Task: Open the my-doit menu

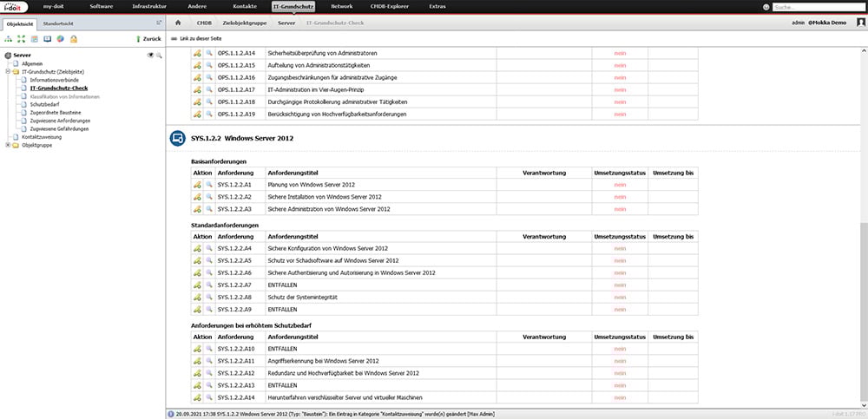Action: pos(55,7)
